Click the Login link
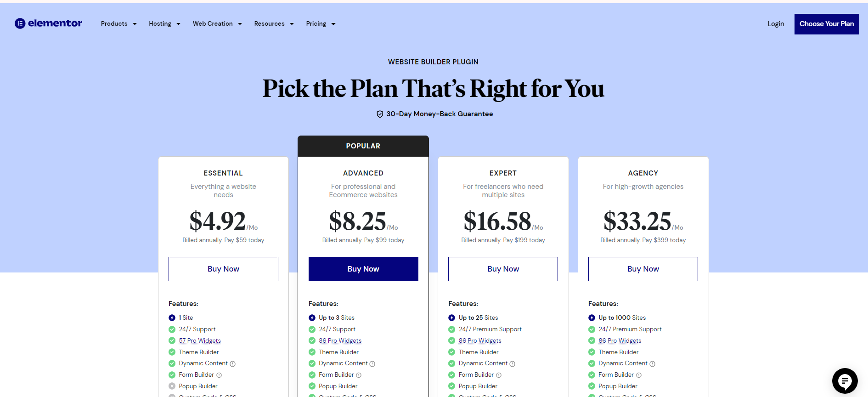868x397 pixels. tap(776, 24)
